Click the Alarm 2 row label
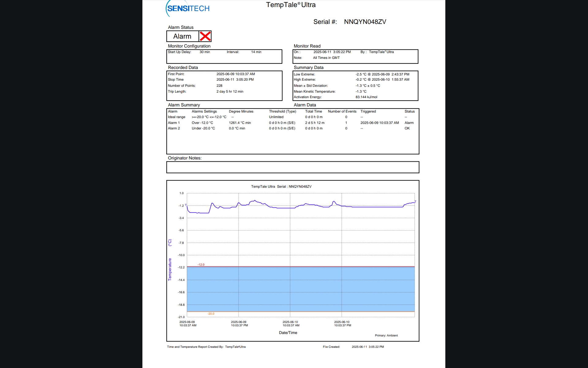Image resolution: width=588 pixels, height=368 pixels. click(x=174, y=128)
